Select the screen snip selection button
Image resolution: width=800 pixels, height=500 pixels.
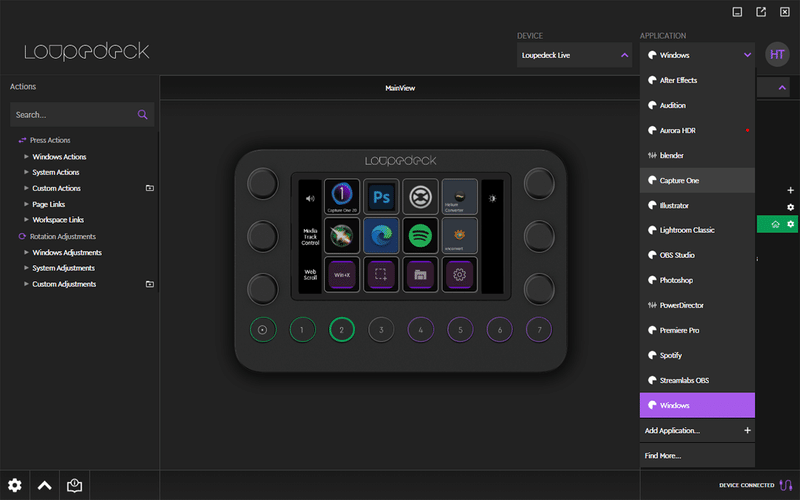[x=381, y=274]
